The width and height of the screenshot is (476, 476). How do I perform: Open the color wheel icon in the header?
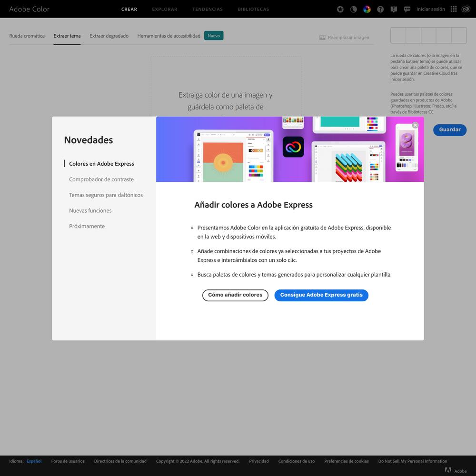pos(367,9)
